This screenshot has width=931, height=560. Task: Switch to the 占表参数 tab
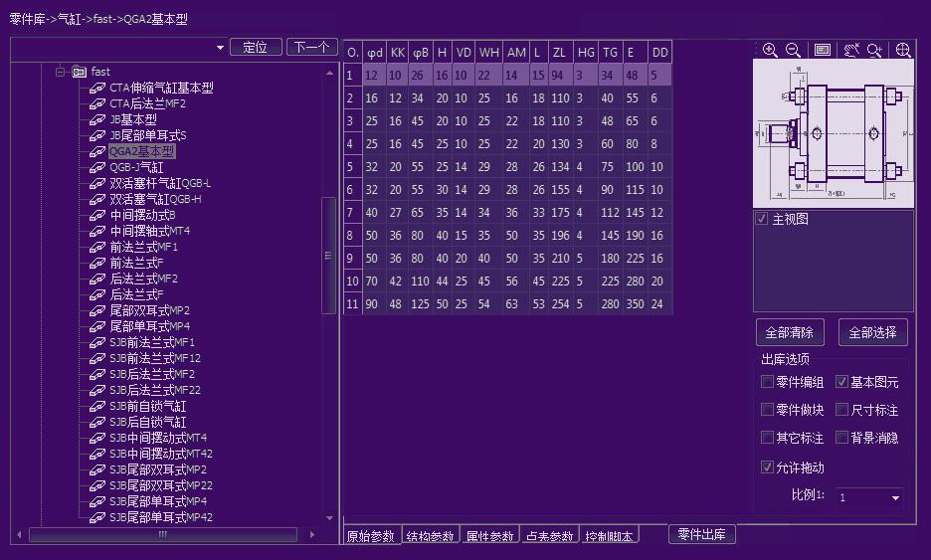[x=550, y=536]
